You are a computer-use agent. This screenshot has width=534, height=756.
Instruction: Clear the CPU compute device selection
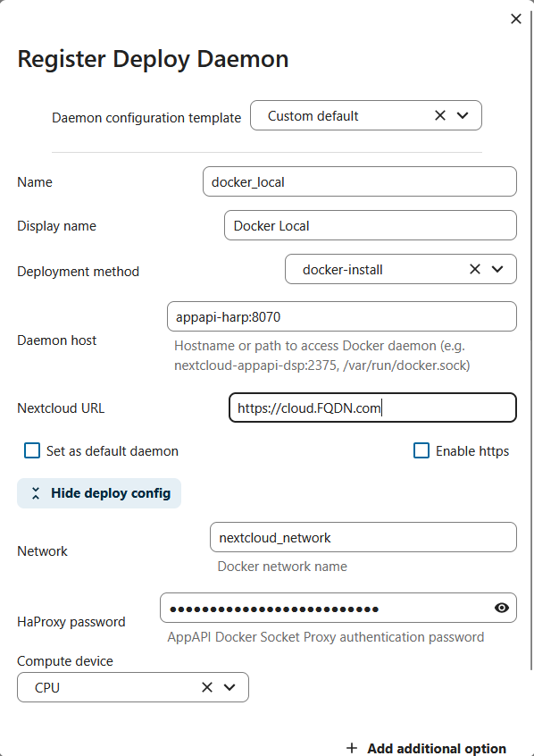[x=207, y=687]
